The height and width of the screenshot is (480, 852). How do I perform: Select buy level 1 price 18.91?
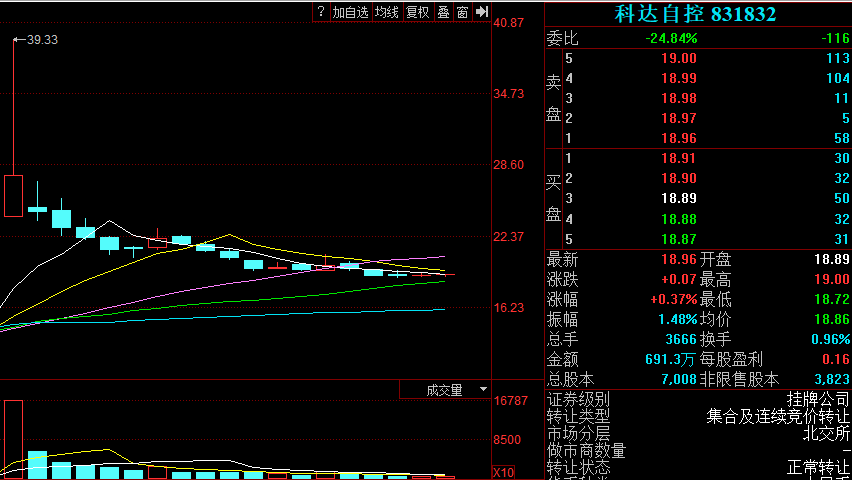[x=678, y=158]
